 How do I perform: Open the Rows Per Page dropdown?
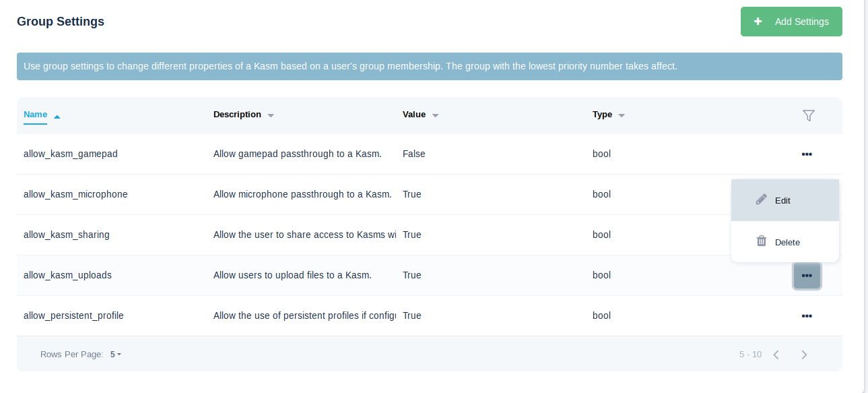114,354
